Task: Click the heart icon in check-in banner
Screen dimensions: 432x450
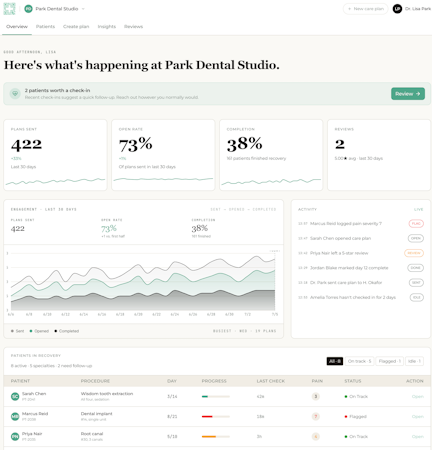Action: [15, 94]
